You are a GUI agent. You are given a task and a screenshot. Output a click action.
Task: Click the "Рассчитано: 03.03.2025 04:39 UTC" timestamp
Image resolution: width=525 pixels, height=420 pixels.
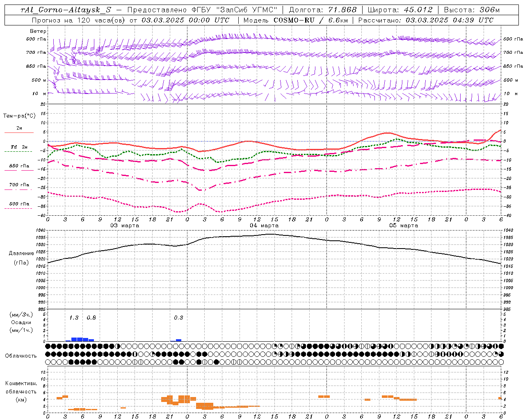coord(426,20)
